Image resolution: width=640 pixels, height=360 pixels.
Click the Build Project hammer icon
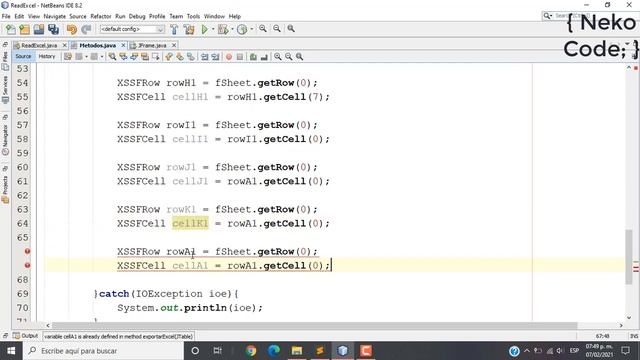(x=174, y=29)
